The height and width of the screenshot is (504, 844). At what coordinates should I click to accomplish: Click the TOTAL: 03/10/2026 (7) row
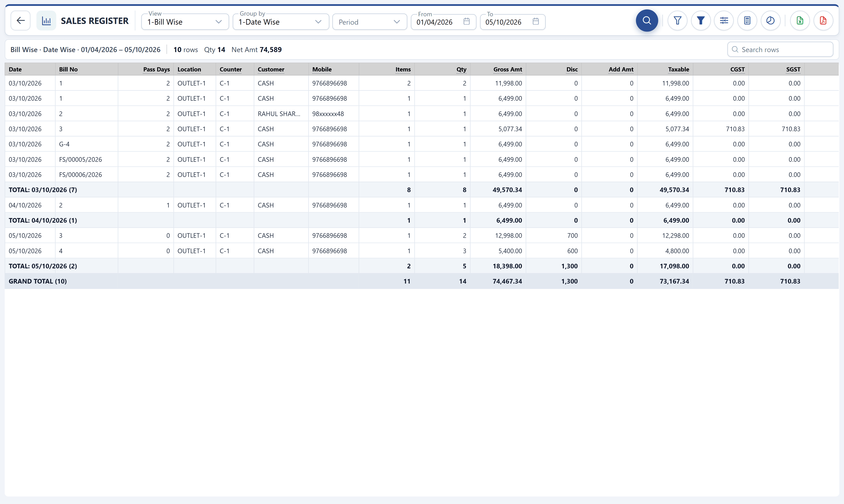[422, 190]
